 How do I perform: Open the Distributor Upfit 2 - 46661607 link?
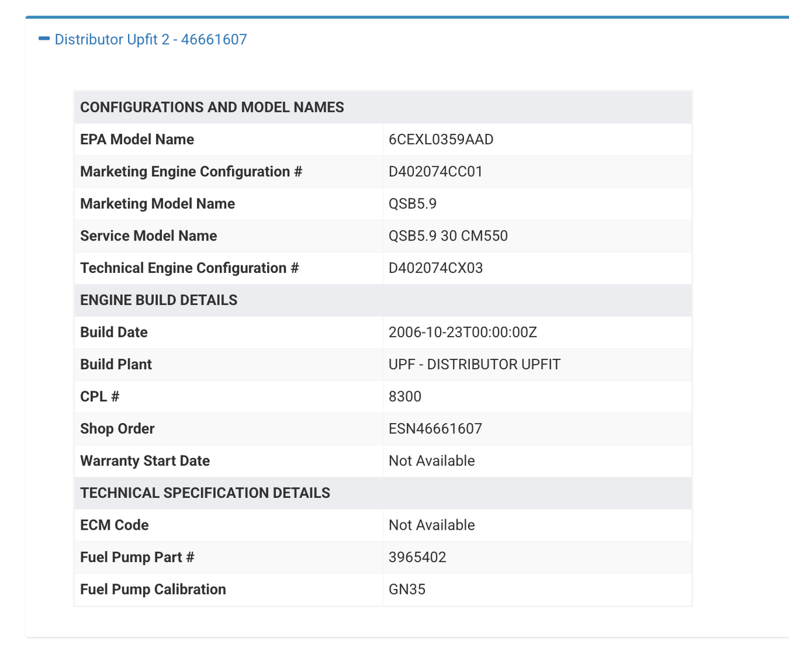click(x=150, y=40)
